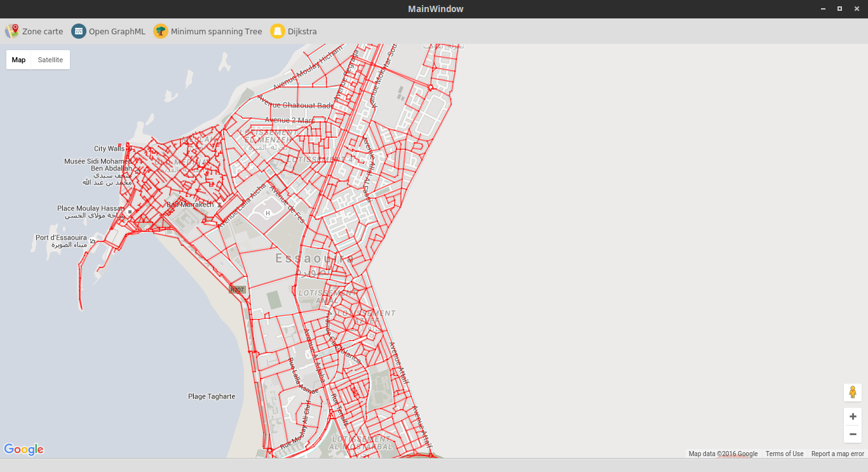Click the Rue Lalla Asmae label

[x=304, y=376]
